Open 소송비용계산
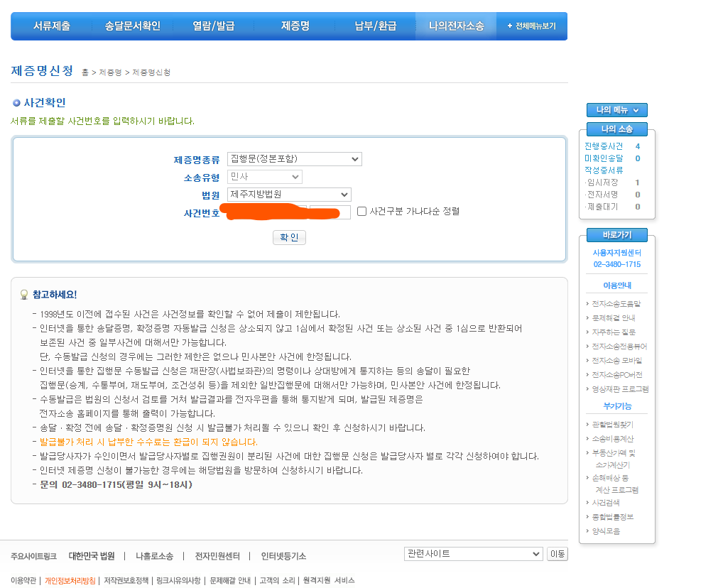Viewport: 718px width, 588px height. point(612,439)
